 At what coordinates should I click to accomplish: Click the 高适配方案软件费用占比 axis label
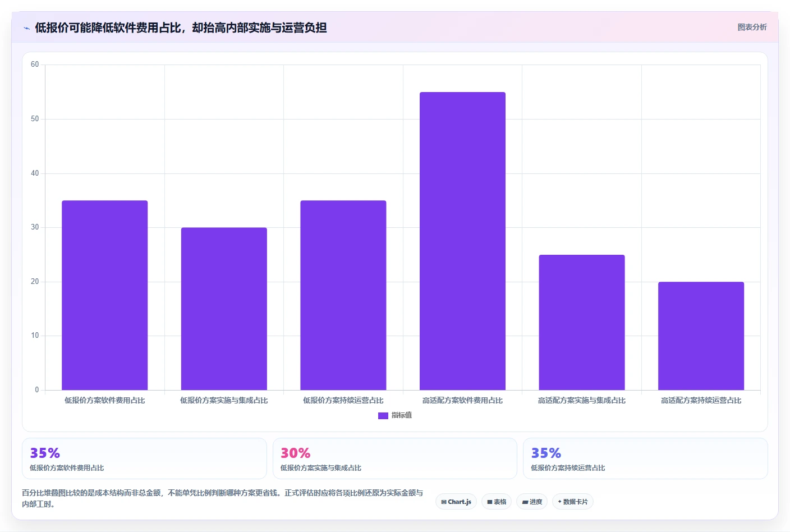coord(462,400)
